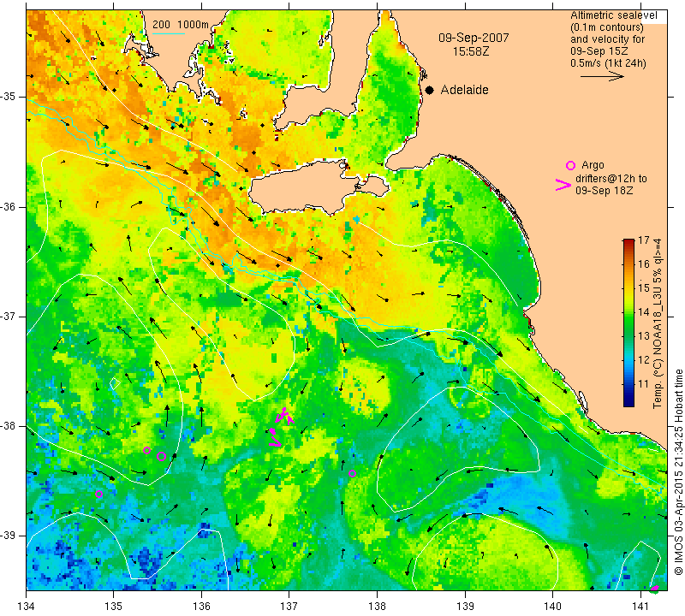Click the '15' tick on the color bar
Viewport: 685px width, 616px height.
[x=644, y=288]
